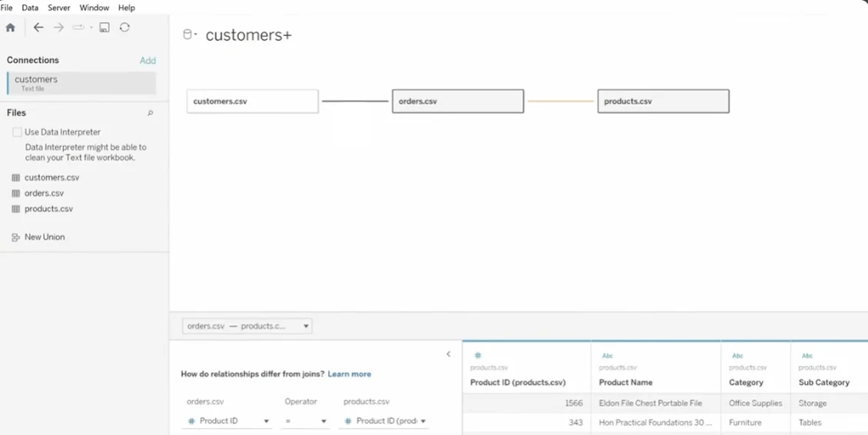Select the orders.csv table box on canvas
868x435 pixels.
(458, 101)
